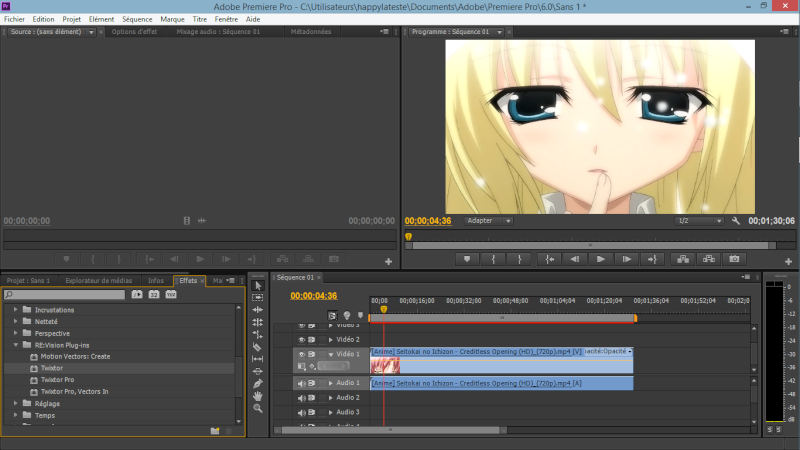Filter effects by 32-bit color icon

[154, 294]
